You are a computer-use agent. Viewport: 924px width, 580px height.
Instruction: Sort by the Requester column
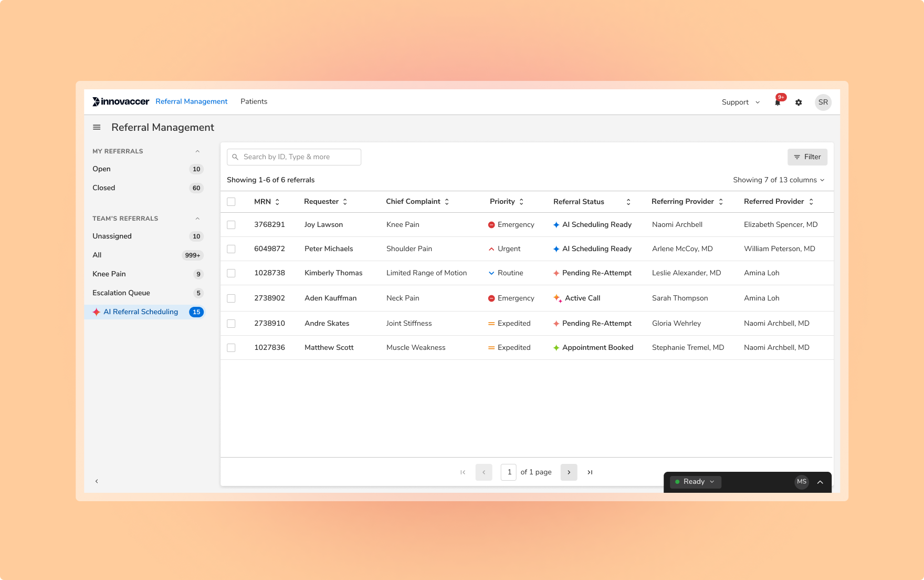[x=345, y=202]
